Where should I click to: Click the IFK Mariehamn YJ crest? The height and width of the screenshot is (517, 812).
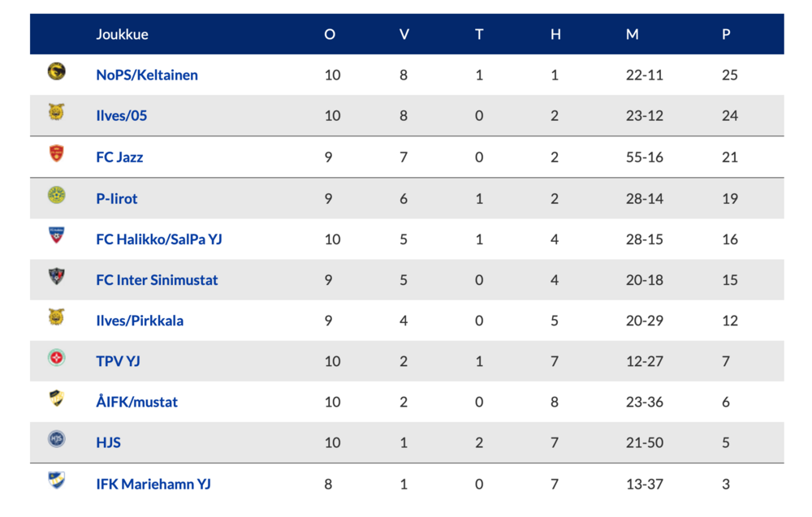(57, 480)
